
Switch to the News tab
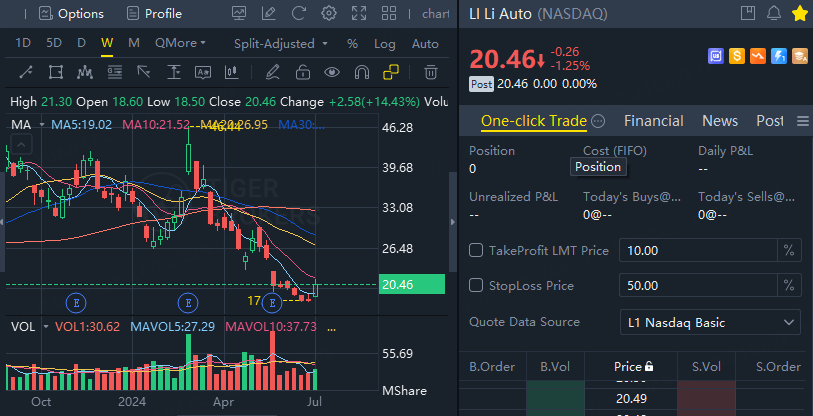[x=720, y=121]
